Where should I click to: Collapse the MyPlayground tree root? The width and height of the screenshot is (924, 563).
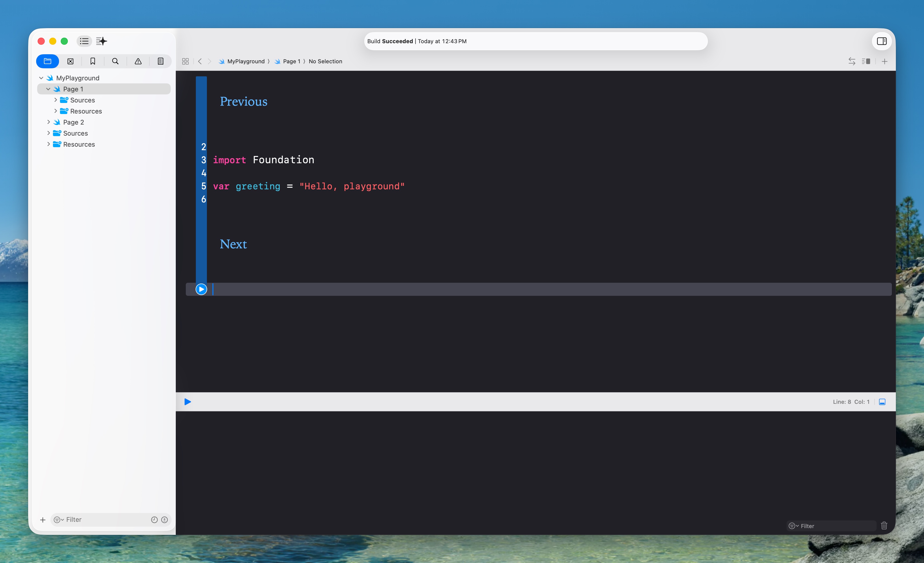point(41,78)
